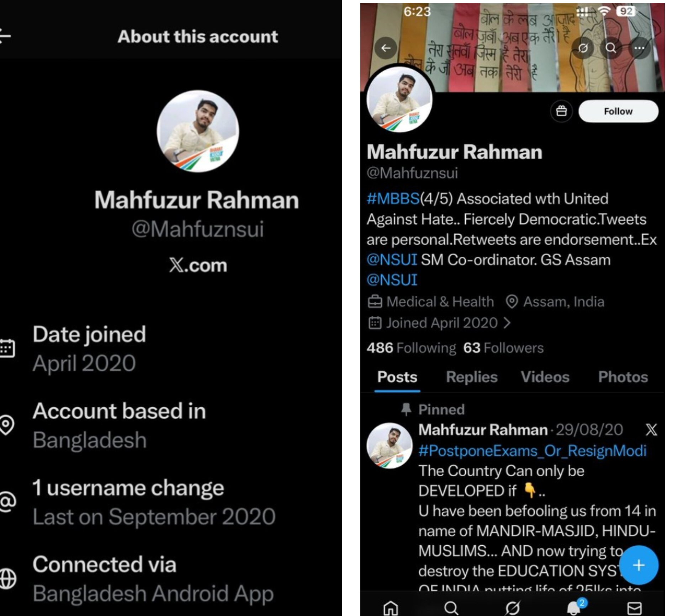Click the blue compose post button
Image resolution: width=683 pixels, height=616 pixels.
(x=639, y=565)
